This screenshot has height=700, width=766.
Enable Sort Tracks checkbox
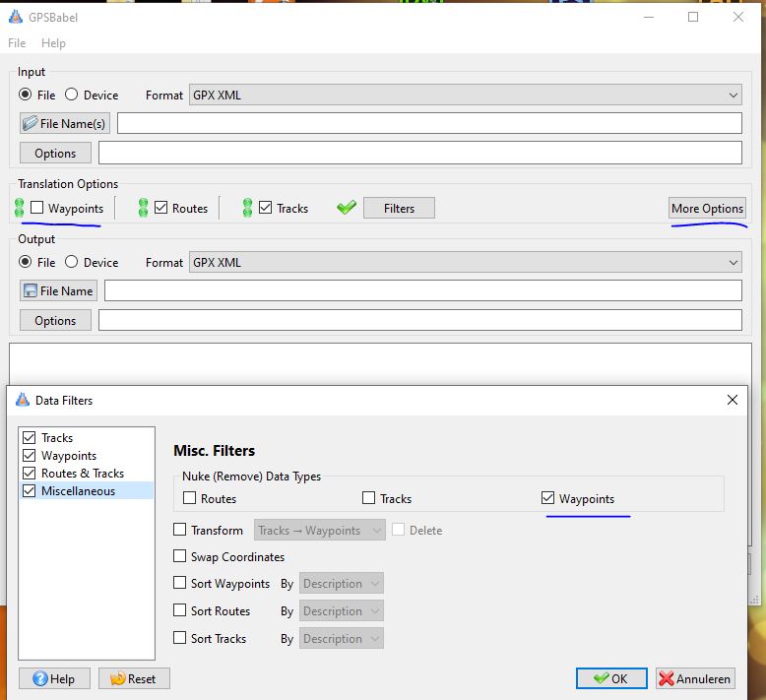180,637
